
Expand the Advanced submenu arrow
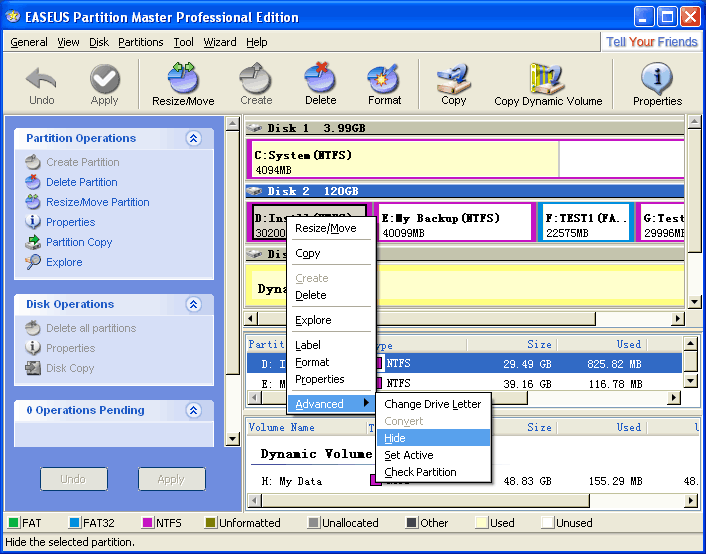click(367, 403)
